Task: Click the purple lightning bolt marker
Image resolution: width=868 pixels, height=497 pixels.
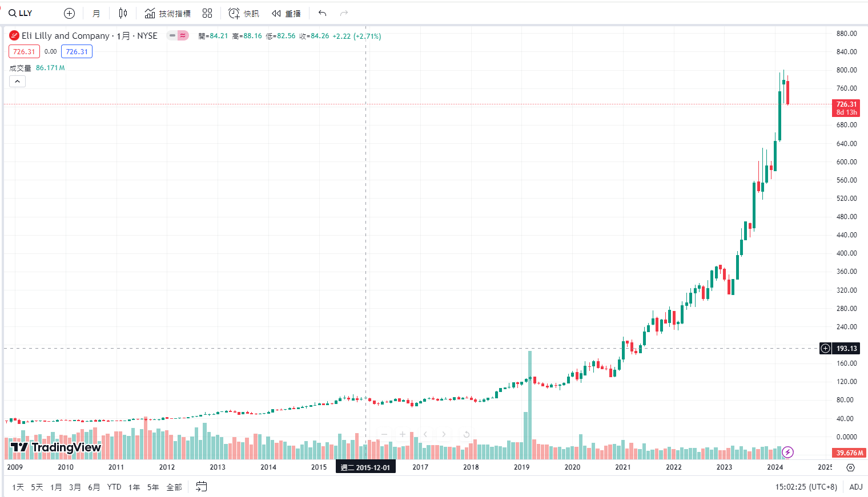Action: pyautogui.click(x=787, y=452)
